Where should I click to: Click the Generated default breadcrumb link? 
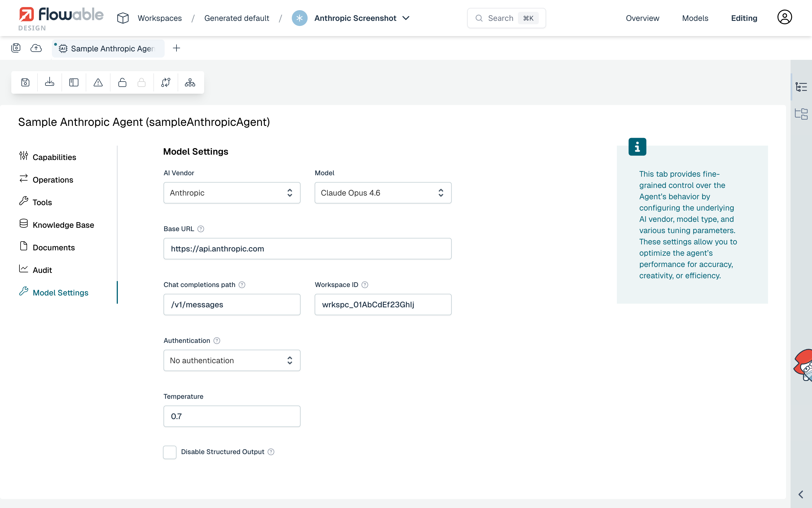237,18
